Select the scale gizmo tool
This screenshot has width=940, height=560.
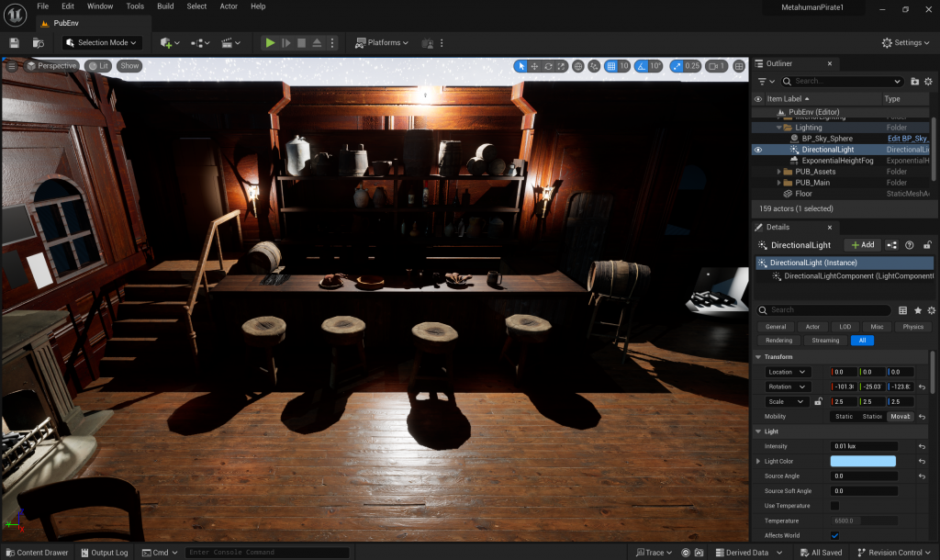point(561,66)
